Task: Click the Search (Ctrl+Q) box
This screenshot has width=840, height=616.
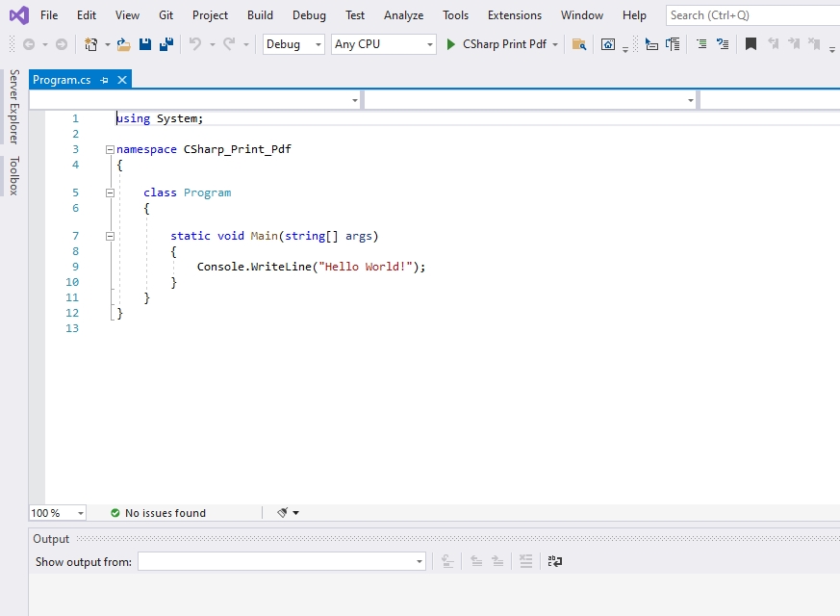Action: pos(751,15)
